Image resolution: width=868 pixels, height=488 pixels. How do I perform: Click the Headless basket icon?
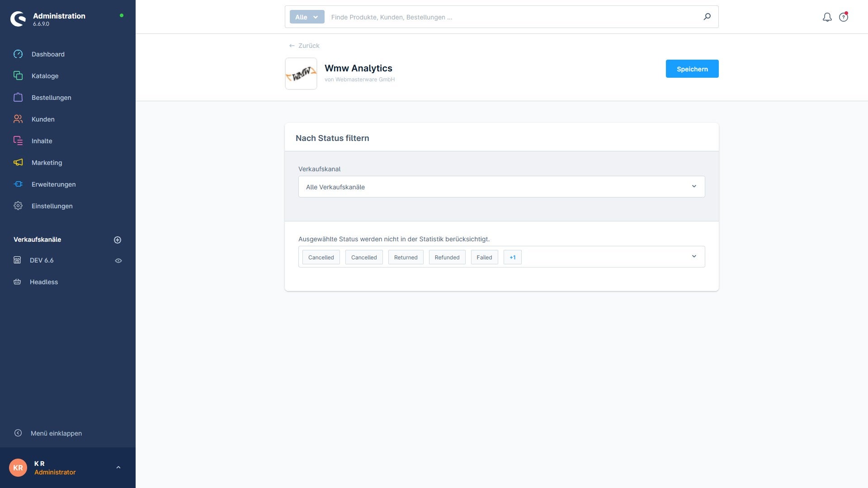click(x=17, y=282)
